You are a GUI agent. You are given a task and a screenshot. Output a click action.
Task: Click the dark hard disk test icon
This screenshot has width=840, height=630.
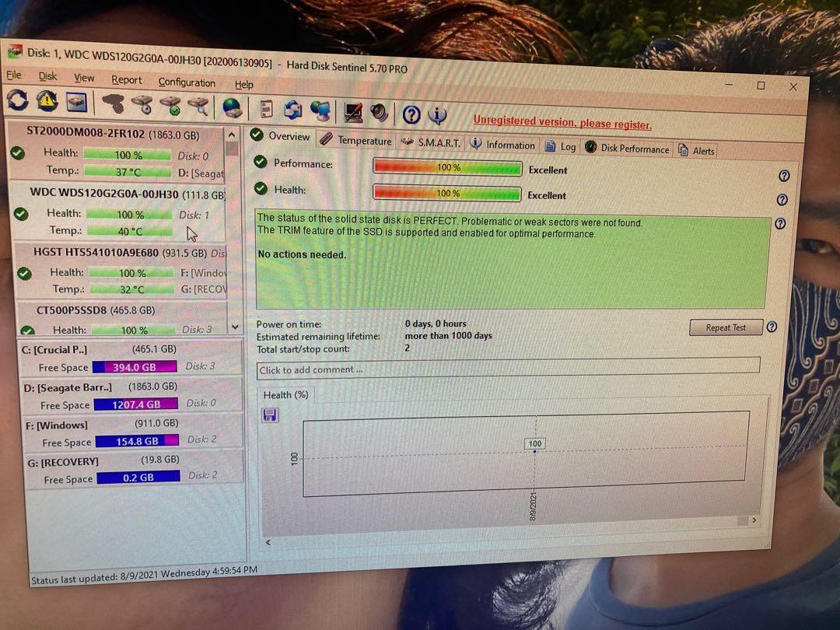click(113, 103)
